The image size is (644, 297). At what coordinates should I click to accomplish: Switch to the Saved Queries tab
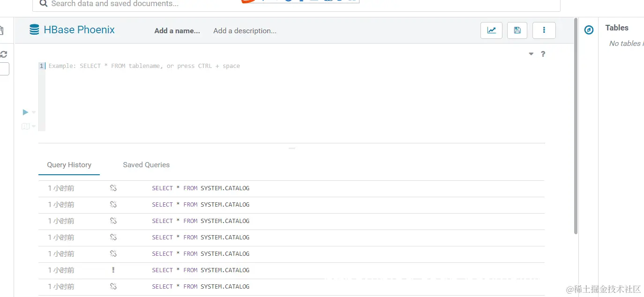coord(146,165)
